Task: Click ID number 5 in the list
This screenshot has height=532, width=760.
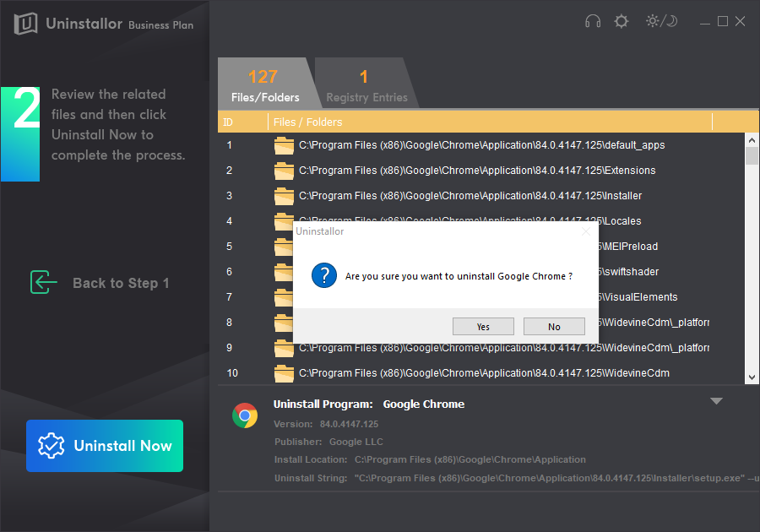Action: (229, 246)
